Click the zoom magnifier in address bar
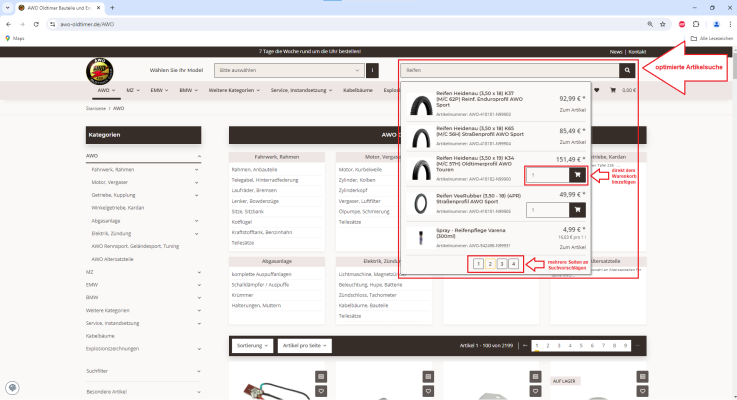This screenshot has width=737, height=400. pyautogui.click(x=650, y=24)
